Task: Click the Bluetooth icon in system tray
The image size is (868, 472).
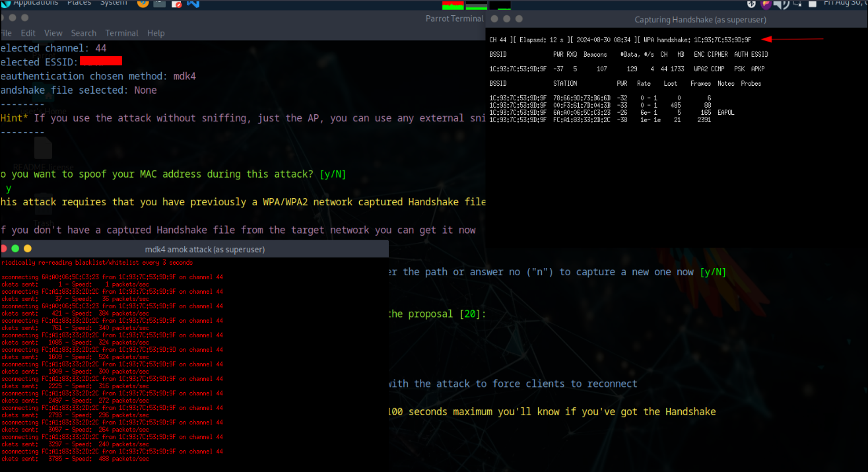Action: point(751,3)
